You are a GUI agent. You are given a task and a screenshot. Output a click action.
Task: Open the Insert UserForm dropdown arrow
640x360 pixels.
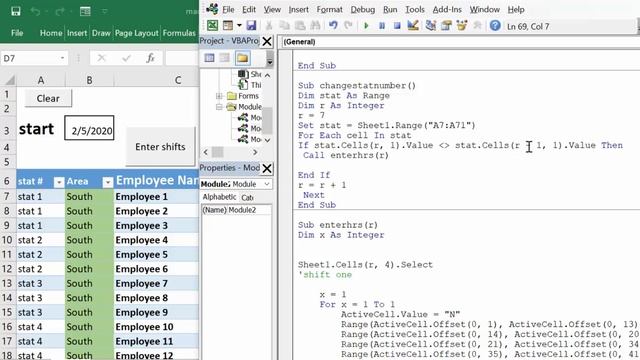239,26
